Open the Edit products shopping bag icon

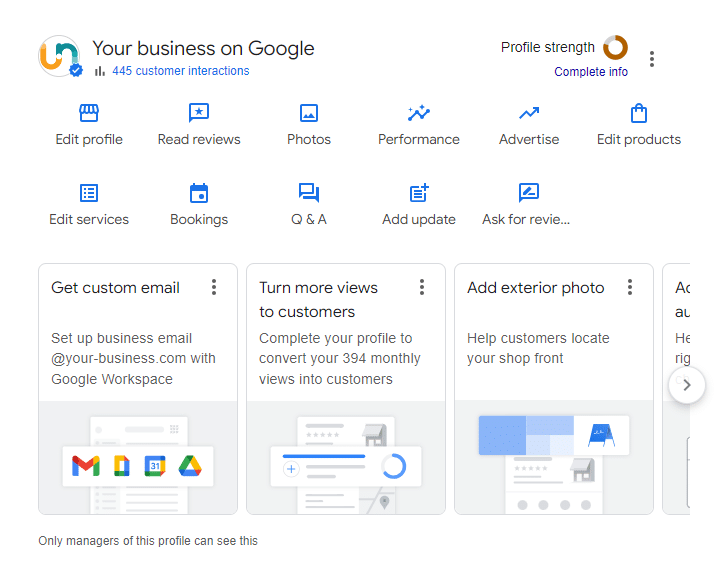point(639,113)
